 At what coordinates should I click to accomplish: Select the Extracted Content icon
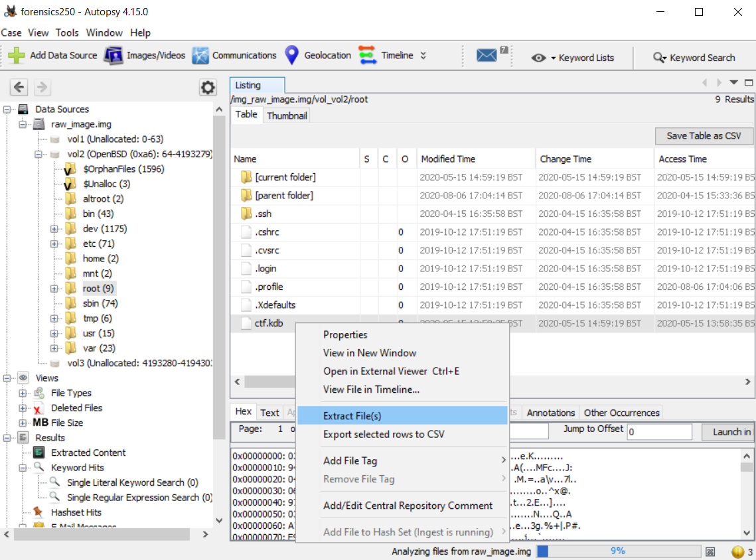pyautogui.click(x=39, y=453)
